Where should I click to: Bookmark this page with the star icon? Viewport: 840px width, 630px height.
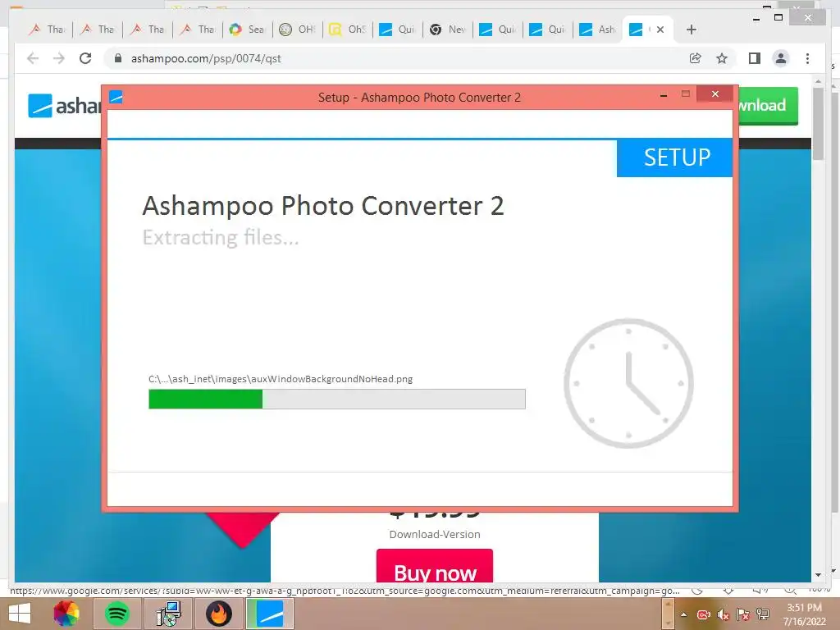click(722, 58)
